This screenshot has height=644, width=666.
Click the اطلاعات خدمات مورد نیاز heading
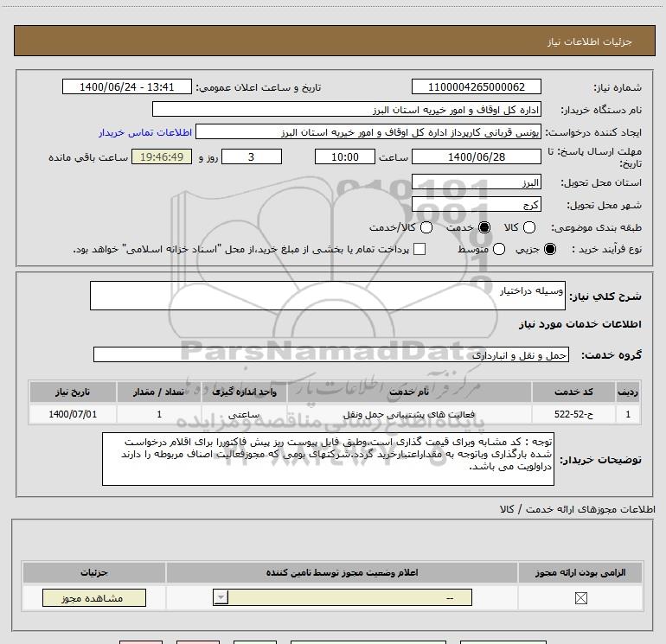coord(580,324)
